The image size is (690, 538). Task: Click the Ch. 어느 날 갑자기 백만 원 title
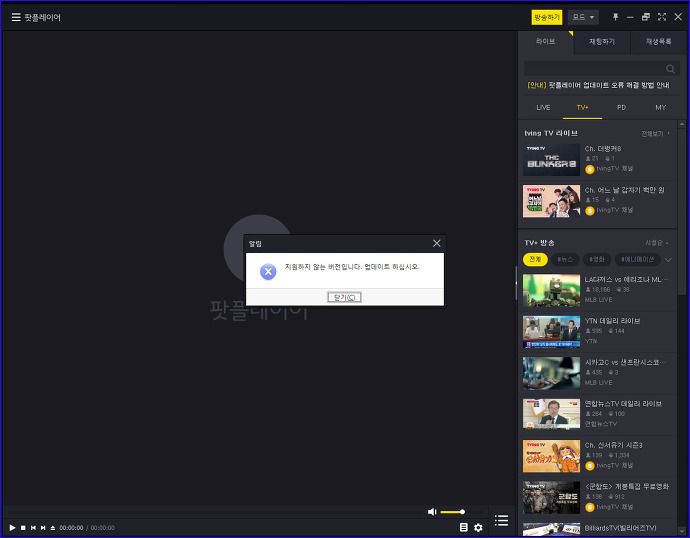pos(624,190)
